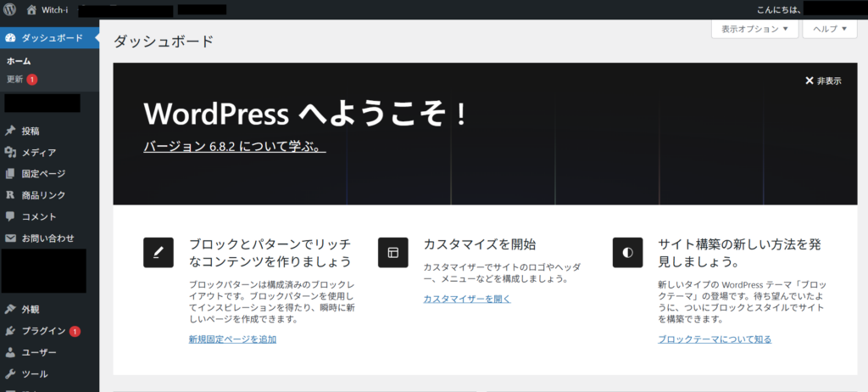868x392 pixels.
Task: Open the ダッシュボード menu
Action: click(x=50, y=37)
